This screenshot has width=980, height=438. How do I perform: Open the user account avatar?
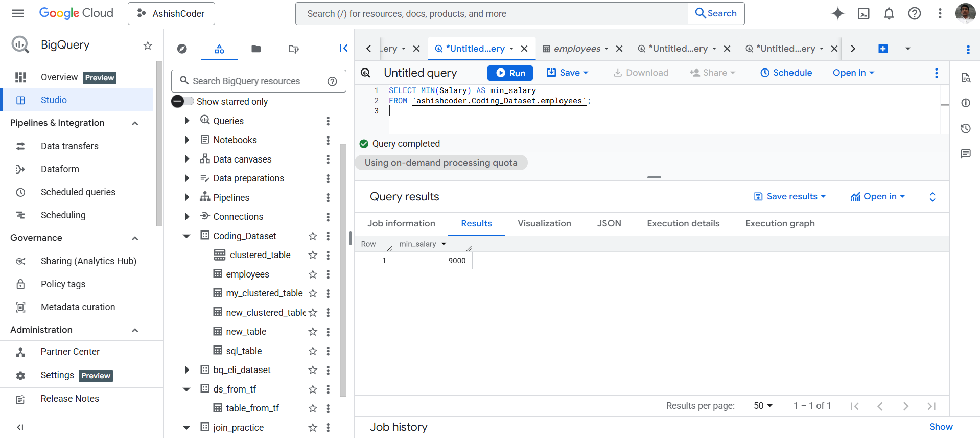tap(965, 13)
